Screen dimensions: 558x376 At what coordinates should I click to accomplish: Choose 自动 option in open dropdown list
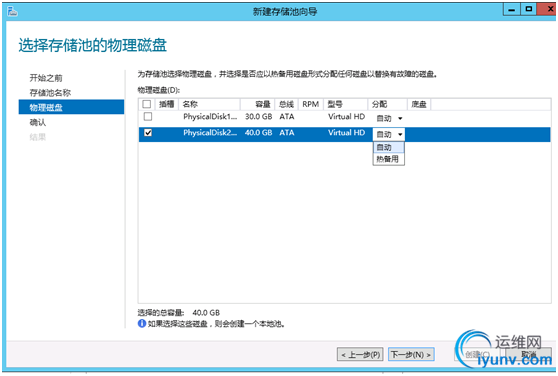389,147
